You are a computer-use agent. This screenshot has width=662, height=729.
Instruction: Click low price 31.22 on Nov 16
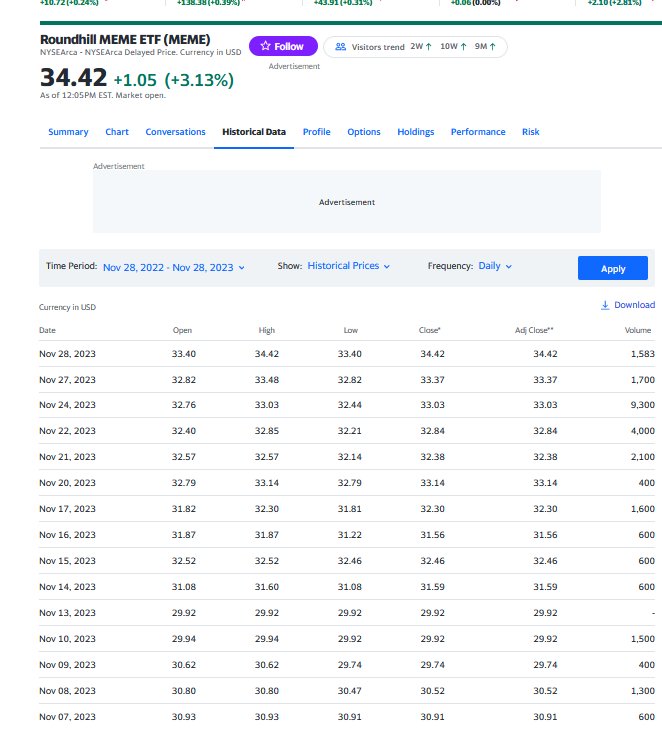click(x=350, y=535)
